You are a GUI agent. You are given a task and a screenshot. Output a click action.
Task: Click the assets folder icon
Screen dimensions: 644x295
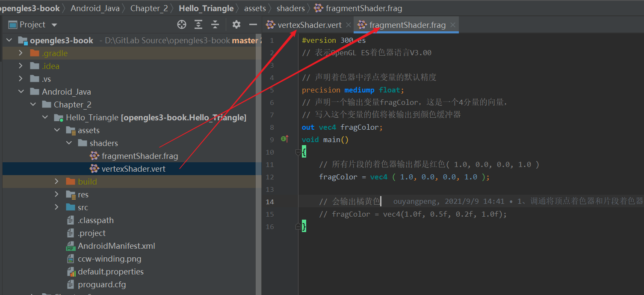[x=71, y=130]
